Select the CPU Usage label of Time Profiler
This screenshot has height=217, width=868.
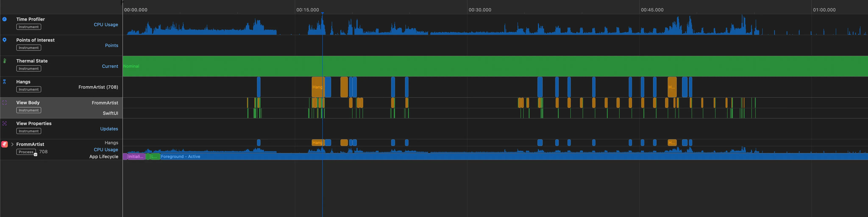click(x=106, y=25)
